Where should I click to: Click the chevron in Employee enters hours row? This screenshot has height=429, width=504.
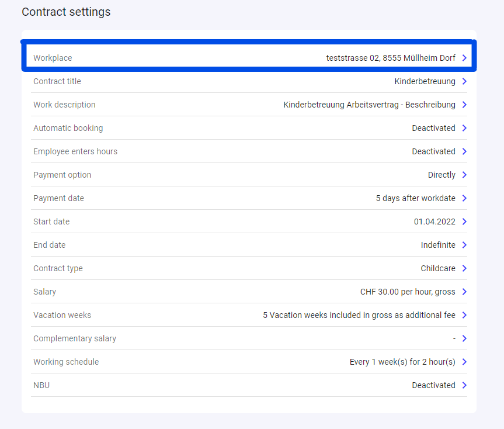[464, 151]
